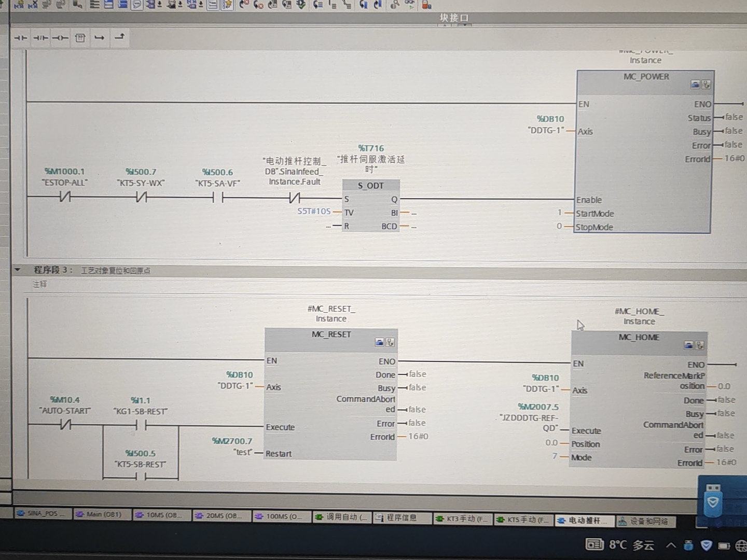Insert an empty box instruction
Viewport: 747px width, 560px height.
80,38
